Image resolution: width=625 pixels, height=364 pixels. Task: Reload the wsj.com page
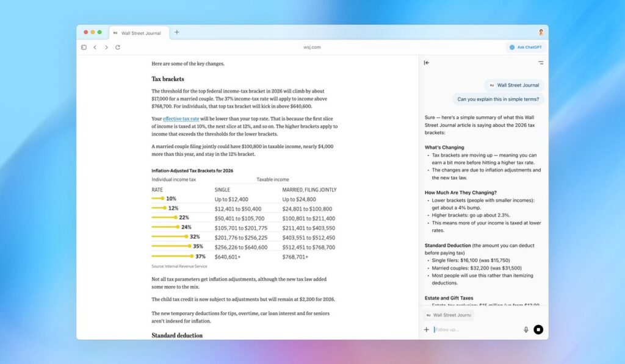click(x=118, y=47)
